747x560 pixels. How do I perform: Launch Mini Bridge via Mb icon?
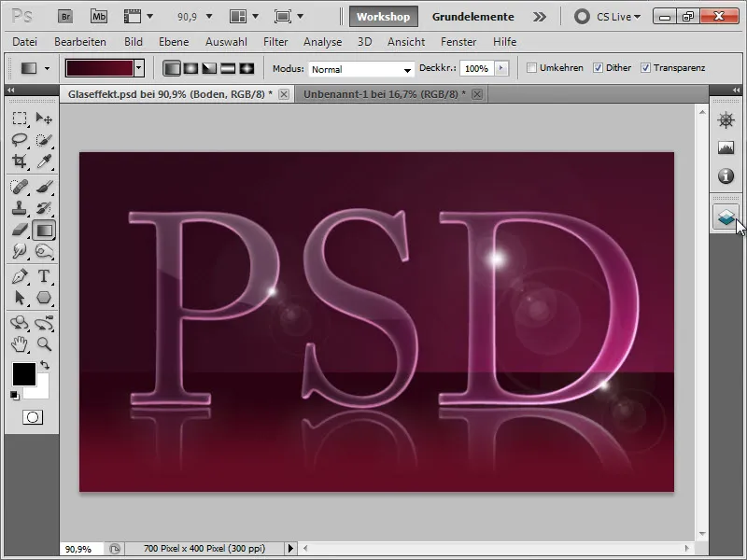click(x=99, y=17)
